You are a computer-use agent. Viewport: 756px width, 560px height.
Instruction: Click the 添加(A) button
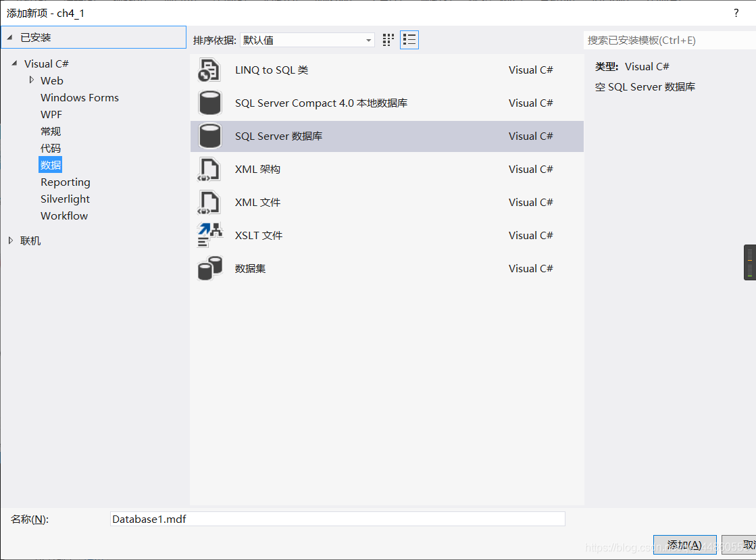[x=684, y=545]
